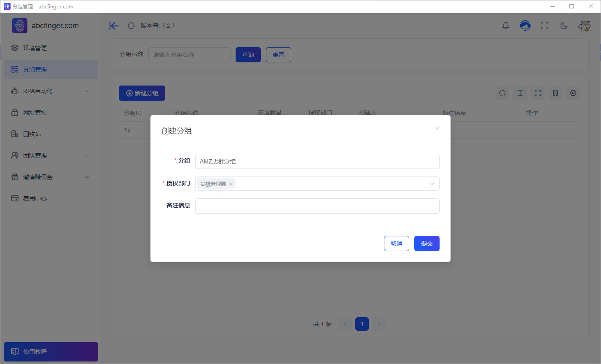Open the 使用教程 button
This screenshot has width=601, height=364.
point(51,352)
